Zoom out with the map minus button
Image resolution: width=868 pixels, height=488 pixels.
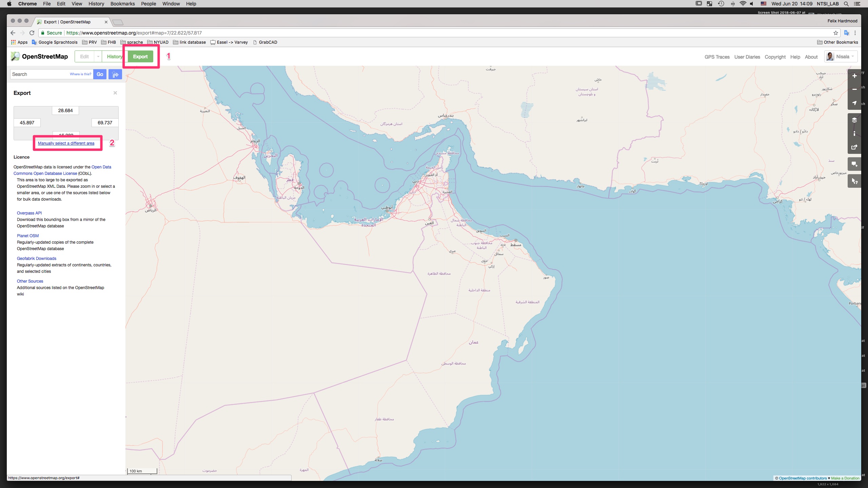click(x=854, y=89)
